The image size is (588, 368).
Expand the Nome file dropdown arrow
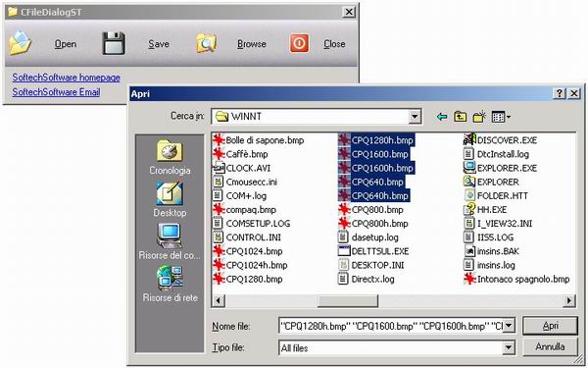point(509,326)
